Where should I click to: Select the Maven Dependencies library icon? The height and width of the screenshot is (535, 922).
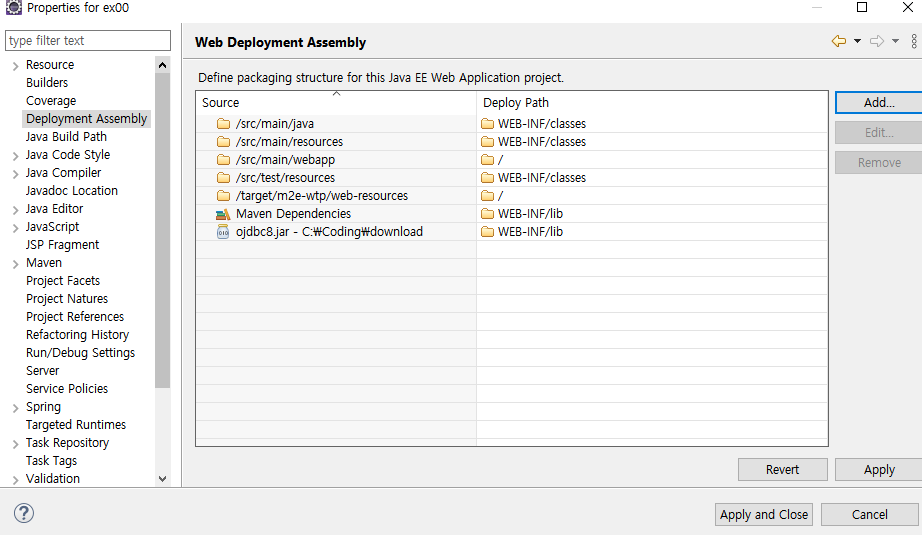click(223, 214)
